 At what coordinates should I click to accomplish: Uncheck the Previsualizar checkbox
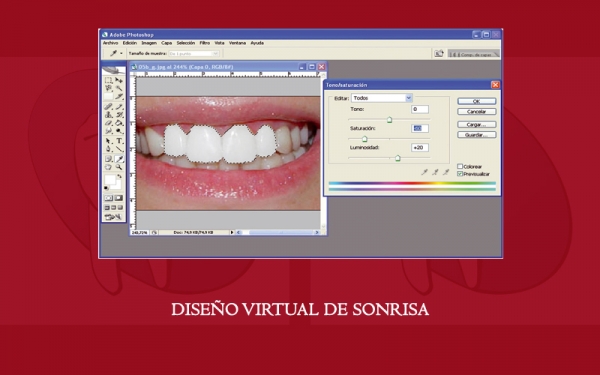click(460, 174)
